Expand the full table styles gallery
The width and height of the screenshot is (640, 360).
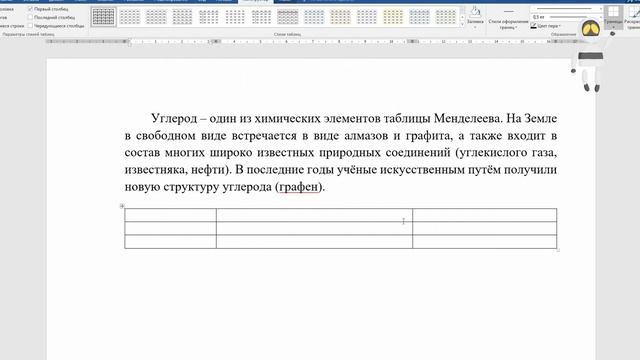pyautogui.click(x=462, y=25)
